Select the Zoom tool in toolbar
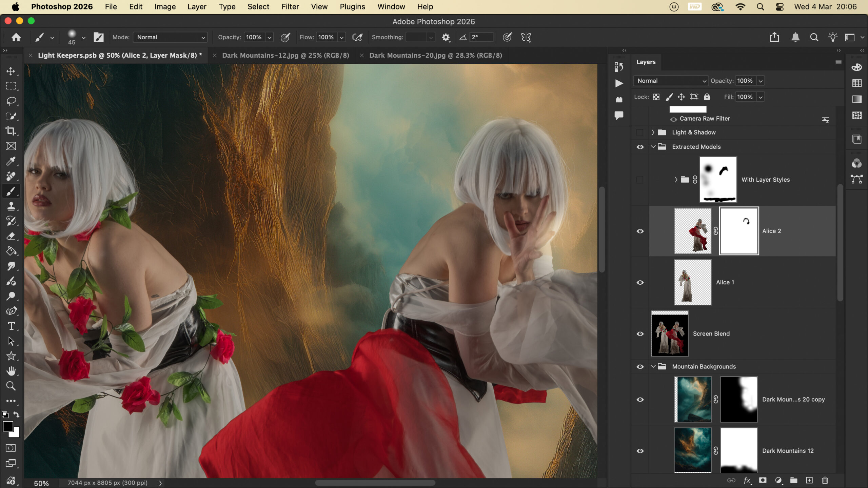The height and width of the screenshot is (488, 868). click(11, 386)
